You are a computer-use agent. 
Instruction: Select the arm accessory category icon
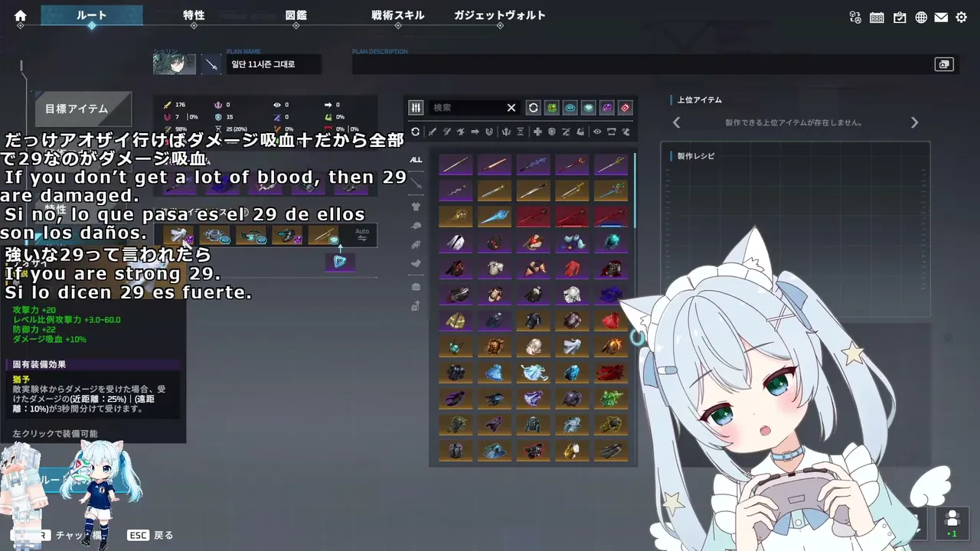416,245
